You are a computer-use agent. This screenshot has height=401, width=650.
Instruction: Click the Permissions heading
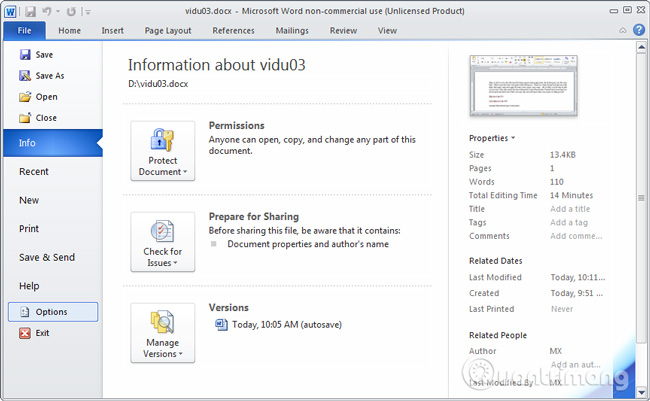[x=236, y=125]
